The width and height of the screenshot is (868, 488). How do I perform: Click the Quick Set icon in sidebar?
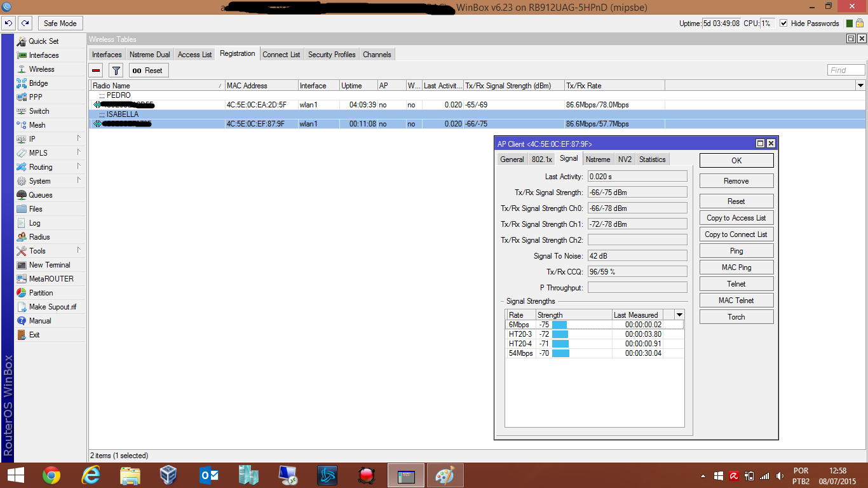(22, 41)
